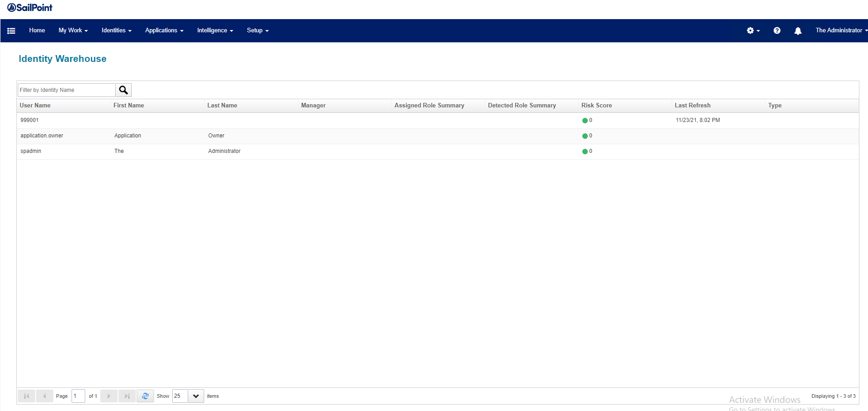Refresh the identity list

145,396
